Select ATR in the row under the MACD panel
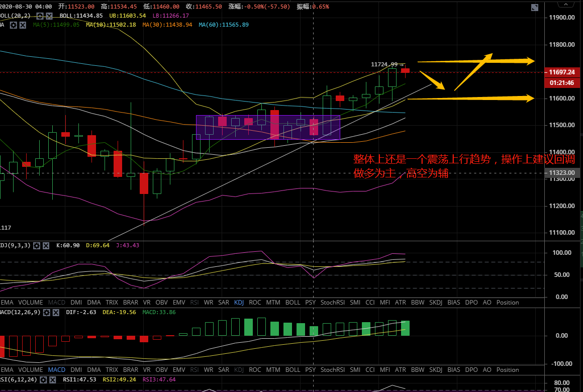 [400, 370]
